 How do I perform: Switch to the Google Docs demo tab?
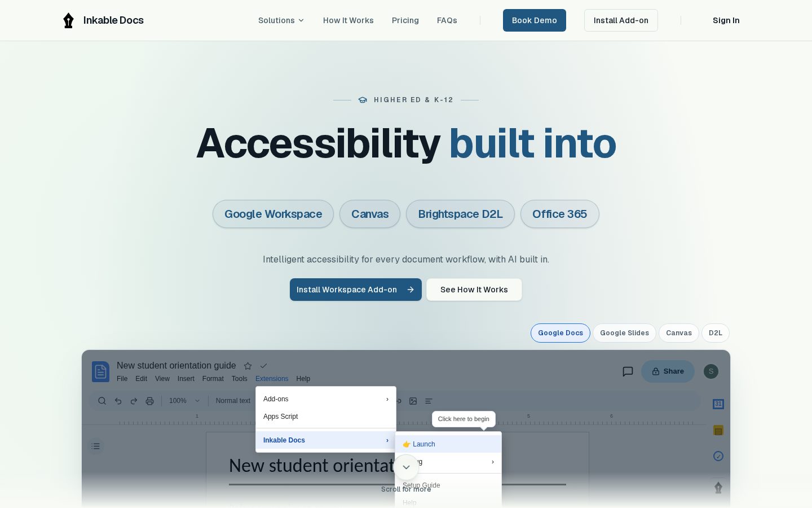pyautogui.click(x=561, y=333)
